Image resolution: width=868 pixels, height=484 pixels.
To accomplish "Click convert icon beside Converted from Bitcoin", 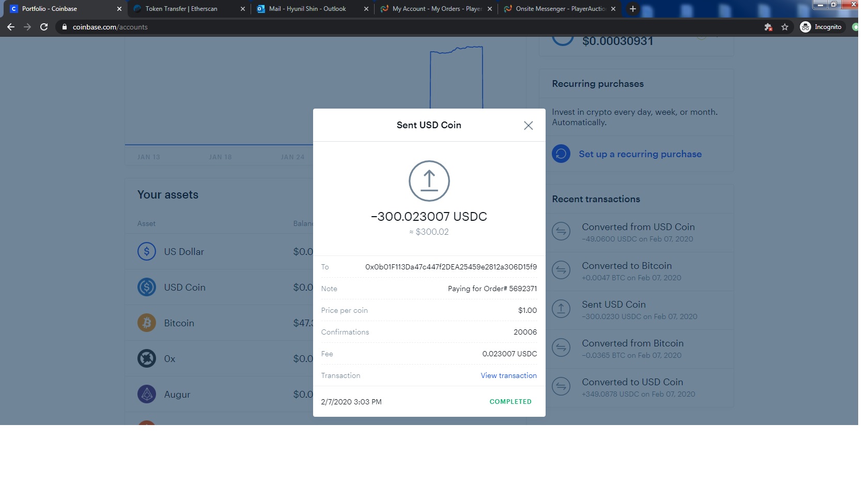I will [561, 347].
